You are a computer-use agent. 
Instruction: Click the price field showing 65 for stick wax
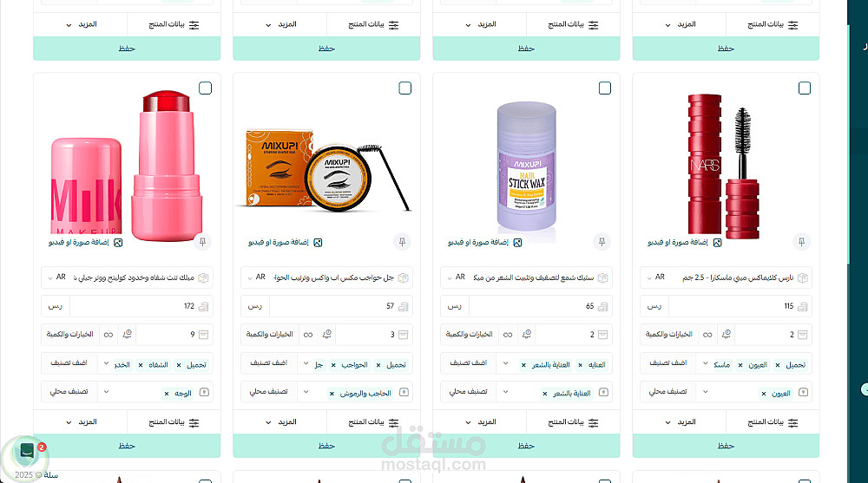(x=541, y=306)
